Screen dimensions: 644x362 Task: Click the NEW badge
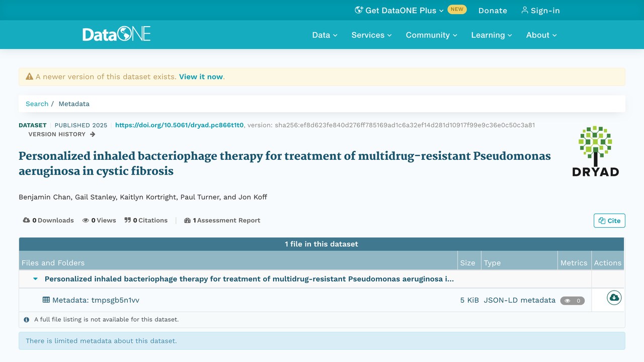pyautogui.click(x=457, y=10)
